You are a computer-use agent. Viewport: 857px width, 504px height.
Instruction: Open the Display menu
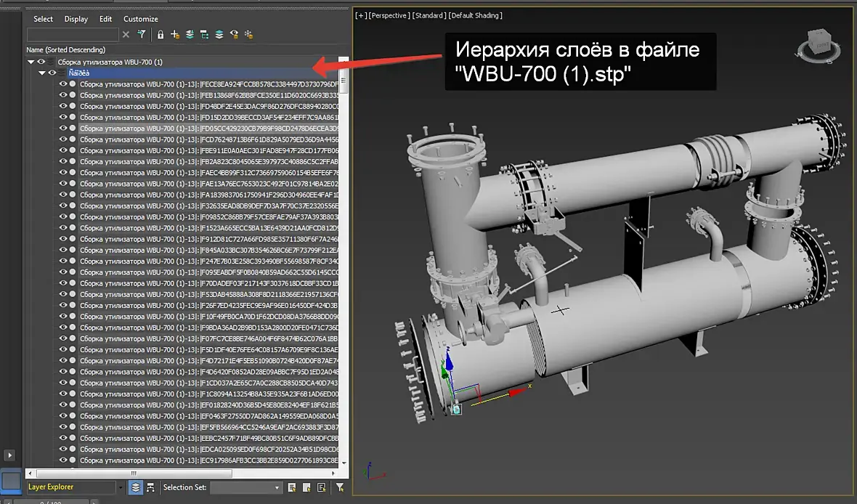pos(76,19)
